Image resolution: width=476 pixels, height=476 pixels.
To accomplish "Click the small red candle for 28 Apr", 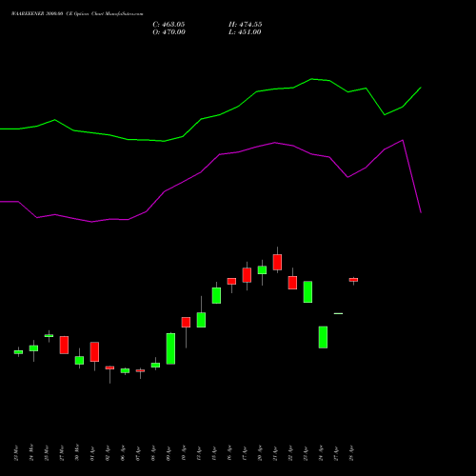I will [353, 280].
